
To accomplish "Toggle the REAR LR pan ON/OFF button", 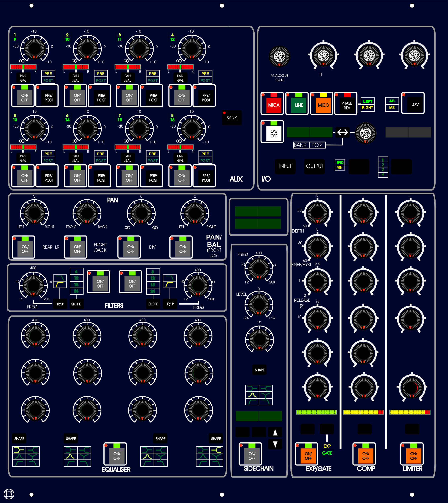I will tap(23, 247).
